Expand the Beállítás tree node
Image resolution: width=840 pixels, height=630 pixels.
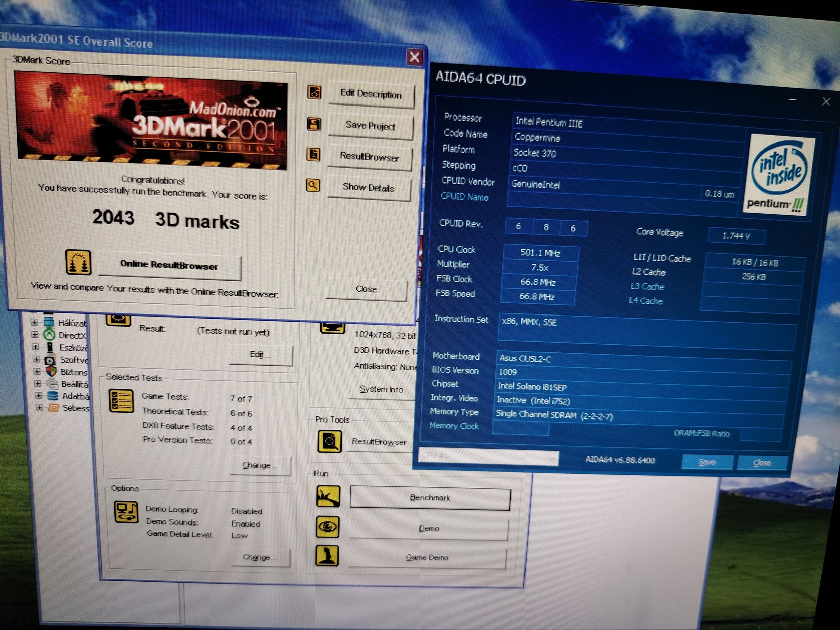38,383
